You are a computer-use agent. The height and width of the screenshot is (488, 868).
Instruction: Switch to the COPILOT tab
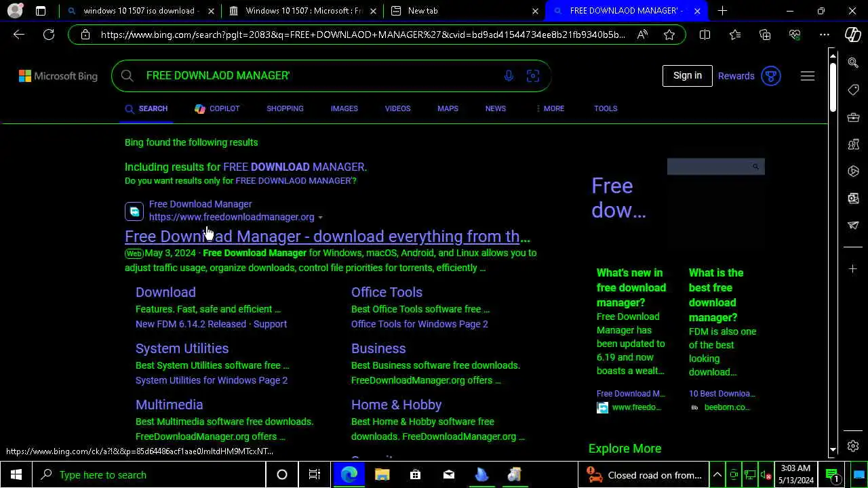[217, 108]
